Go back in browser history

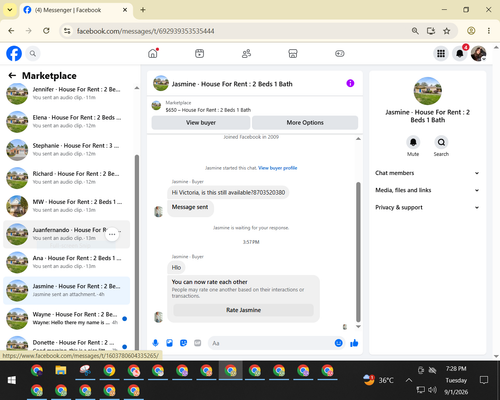[x=11, y=31]
